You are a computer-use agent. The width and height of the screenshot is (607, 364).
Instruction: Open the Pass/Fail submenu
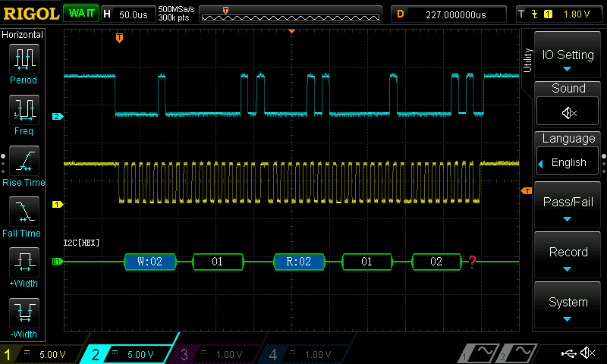coord(568,205)
